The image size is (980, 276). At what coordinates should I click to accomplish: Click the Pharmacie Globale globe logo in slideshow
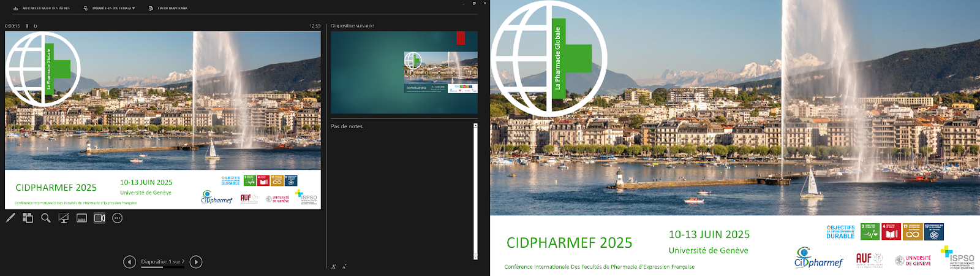click(549, 58)
